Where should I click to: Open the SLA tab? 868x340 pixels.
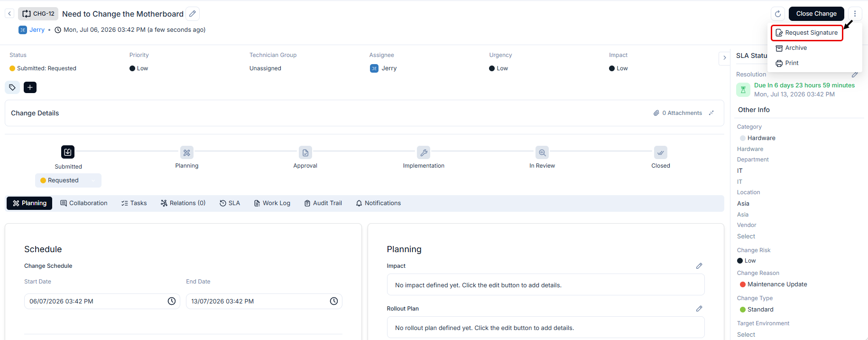click(x=230, y=203)
